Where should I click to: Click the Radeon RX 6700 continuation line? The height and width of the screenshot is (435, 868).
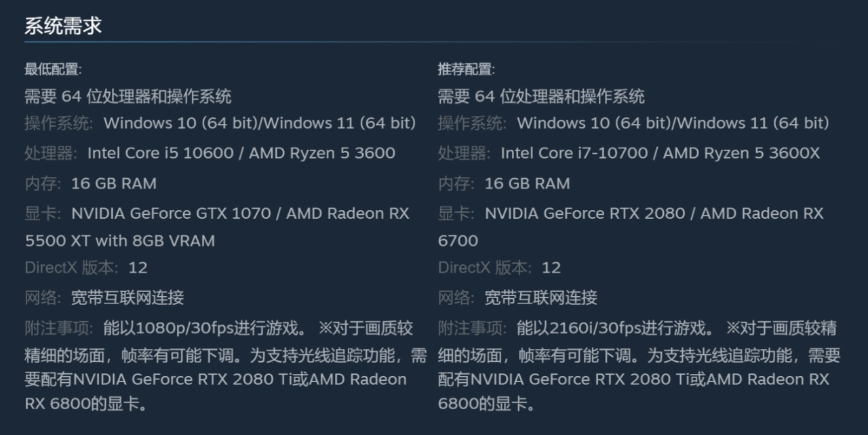click(458, 241)
